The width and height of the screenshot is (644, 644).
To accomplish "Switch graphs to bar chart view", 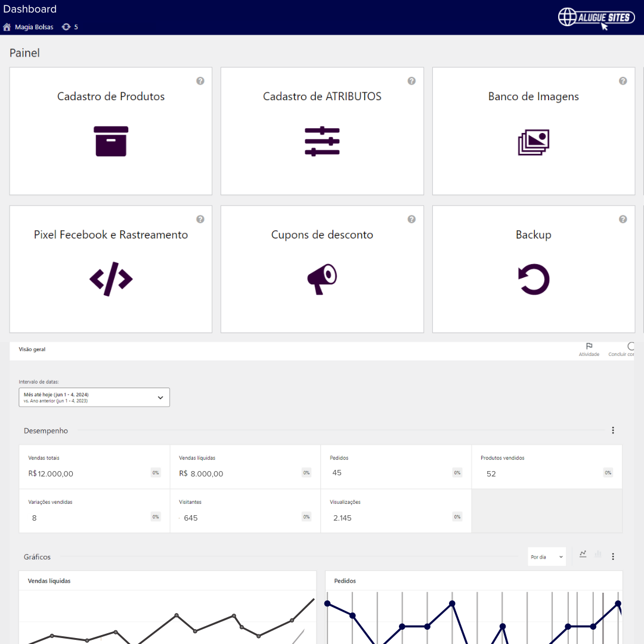I will 598,554.
